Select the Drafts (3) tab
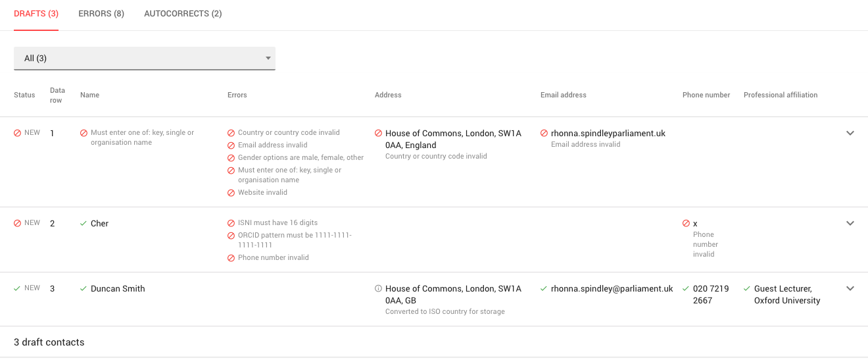 (x=36, y=14)
